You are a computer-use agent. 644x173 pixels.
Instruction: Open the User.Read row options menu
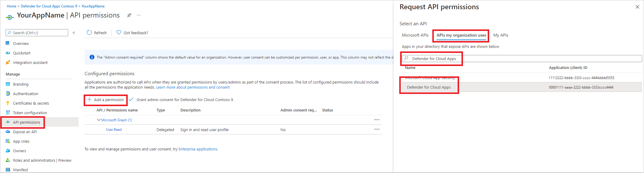(x=377, y=129)
